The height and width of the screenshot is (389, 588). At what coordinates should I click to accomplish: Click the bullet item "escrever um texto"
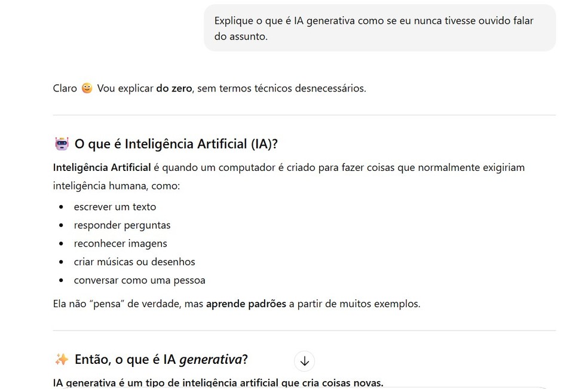pyautogui.click(x=115, y=207)
